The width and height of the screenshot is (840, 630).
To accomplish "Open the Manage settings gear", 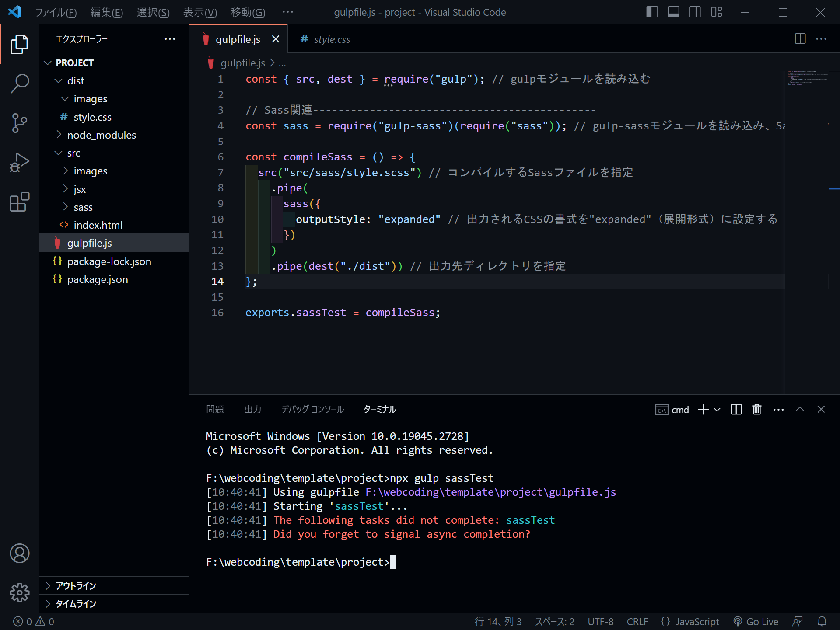I will (20, 593).
